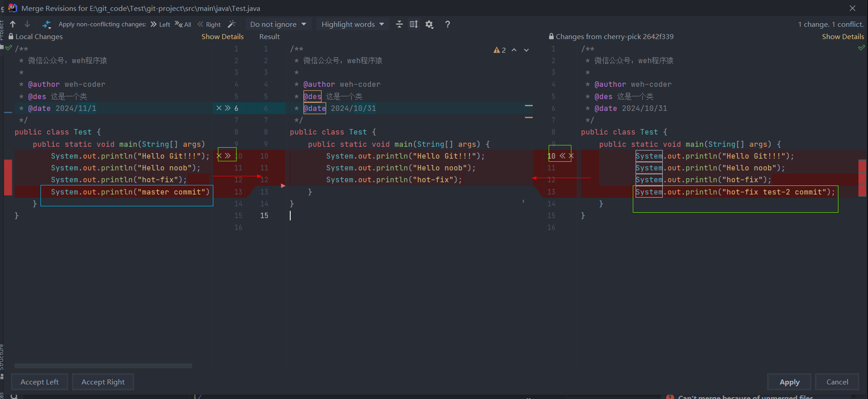
Task: Click "Hello noob" line in Result pane
Action: 401,168
